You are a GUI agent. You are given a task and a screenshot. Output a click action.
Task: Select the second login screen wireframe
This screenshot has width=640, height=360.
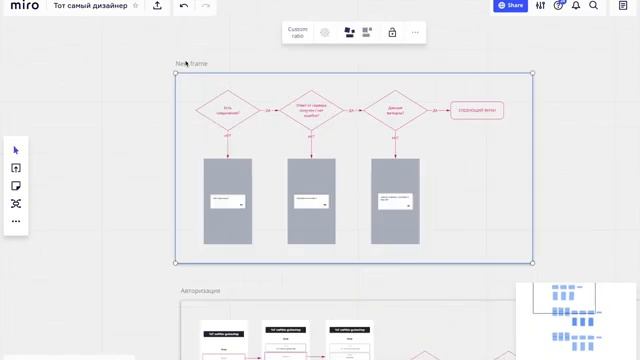point(286,340)
